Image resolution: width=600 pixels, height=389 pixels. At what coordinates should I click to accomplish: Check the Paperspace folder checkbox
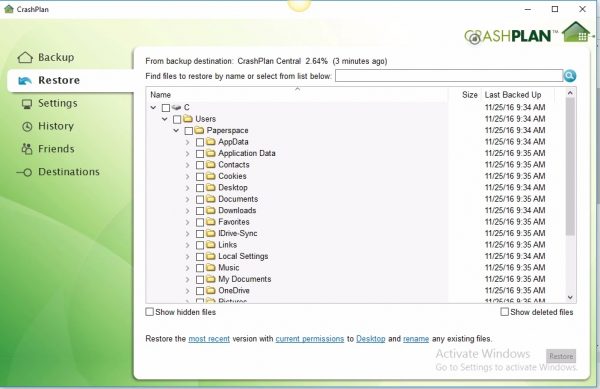click(188, 131)
